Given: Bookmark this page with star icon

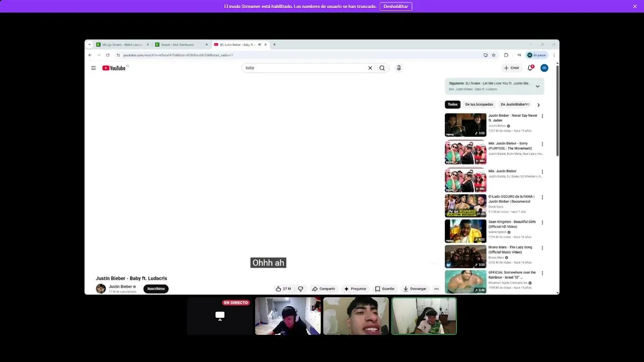Looking at the screenshot, I should tap(494, 55).
